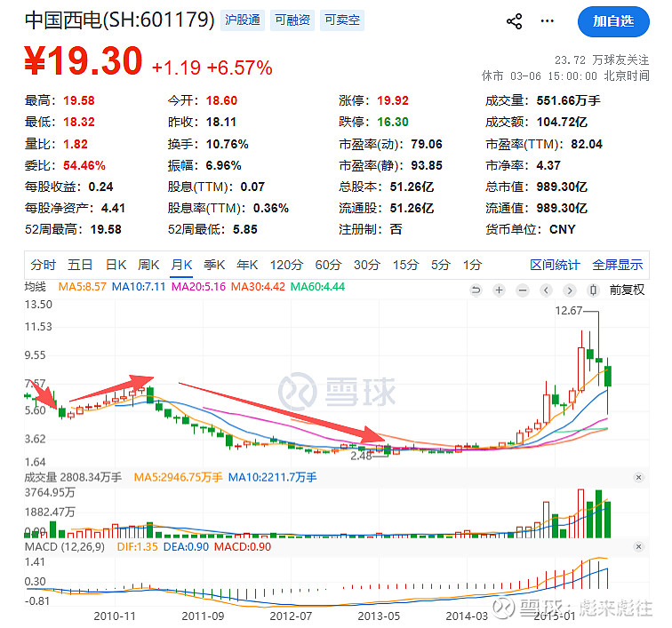
Task: Switch to the 周K chart tab
Action: click(148, 265)
